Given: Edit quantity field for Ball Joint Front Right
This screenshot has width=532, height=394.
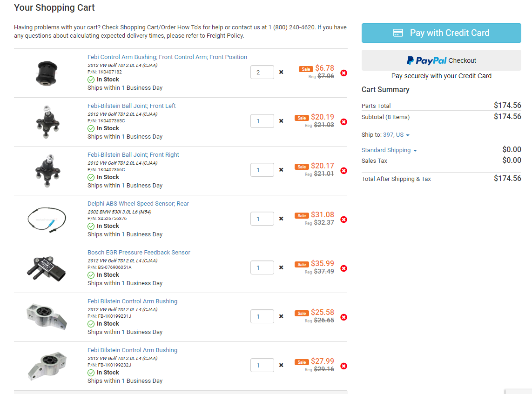Looking at the screenshot, I should coord(262,170).
